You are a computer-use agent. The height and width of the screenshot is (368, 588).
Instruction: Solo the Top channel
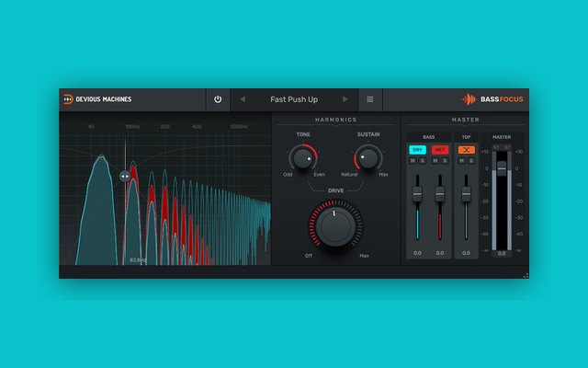click(x=471, y=161)
